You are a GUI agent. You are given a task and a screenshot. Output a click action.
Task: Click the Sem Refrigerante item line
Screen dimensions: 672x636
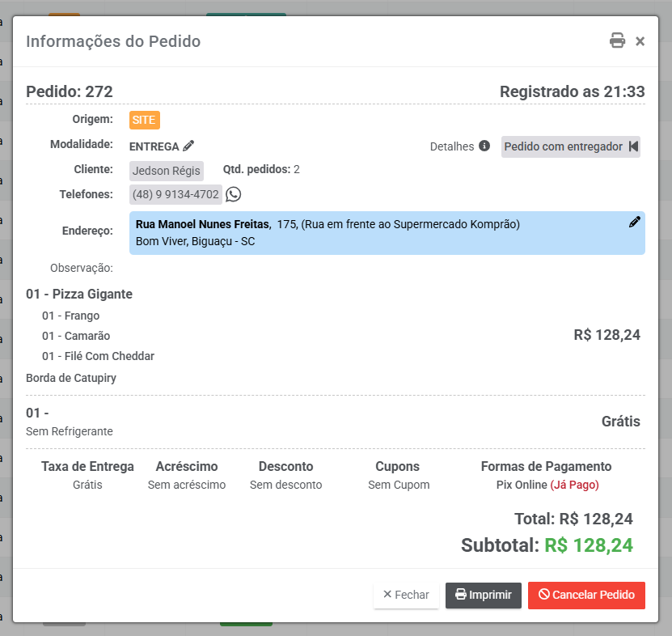(70, 431)
